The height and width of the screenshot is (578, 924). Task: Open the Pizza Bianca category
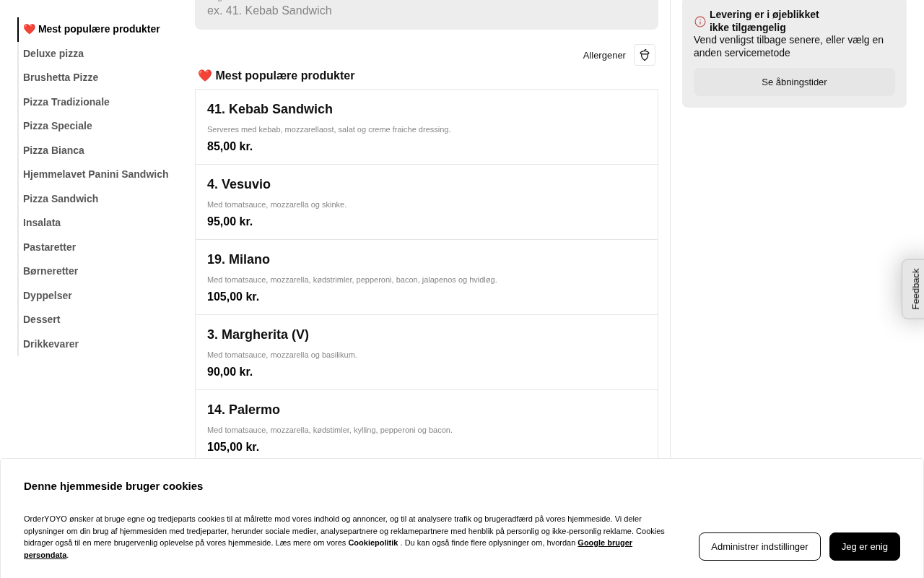pyautogui.click(x=53, y=150)
